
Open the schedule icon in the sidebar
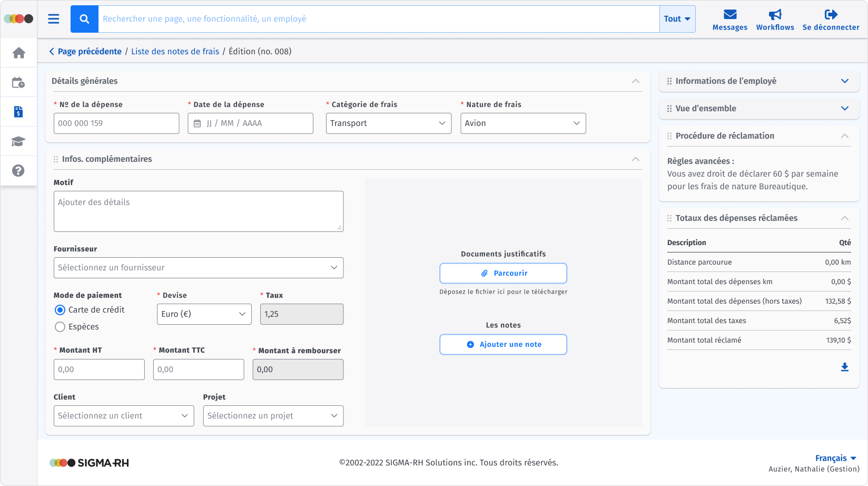click(x=19, y=82)
